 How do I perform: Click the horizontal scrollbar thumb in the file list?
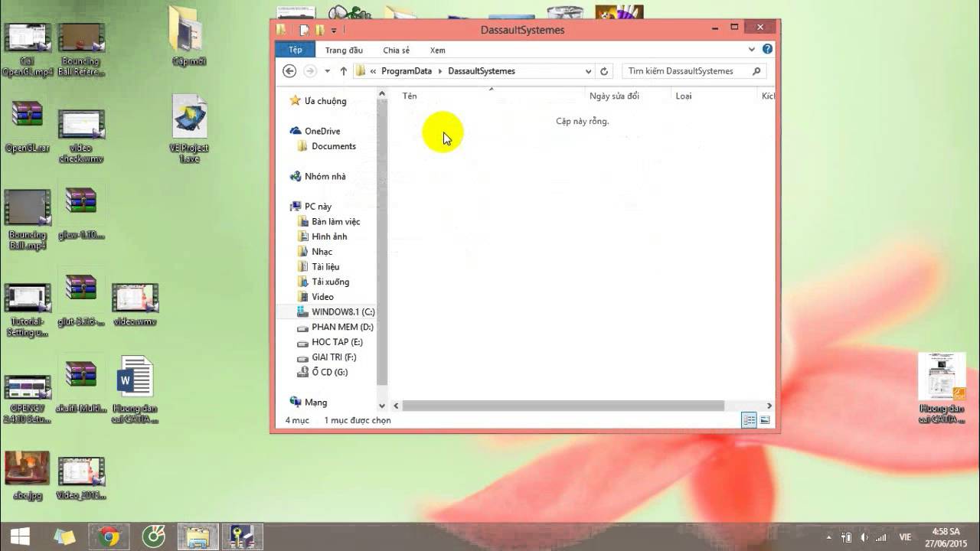pos(563,406)
